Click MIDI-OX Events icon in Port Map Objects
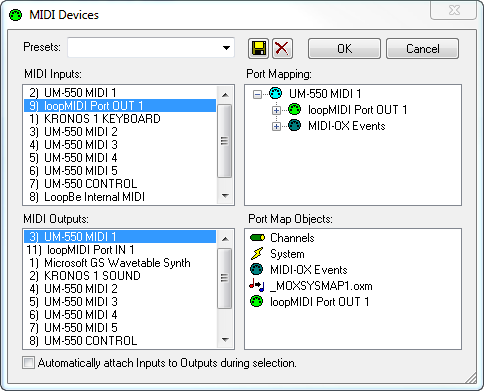The height and width of the screenshot is (391, 484). (257, 270)
